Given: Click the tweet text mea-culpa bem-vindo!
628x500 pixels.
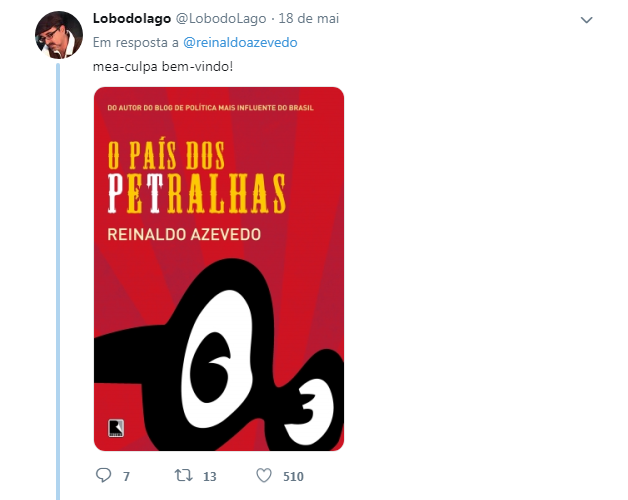Looking at the screenshot, I should pyautogui.click(x=163, y=67).
